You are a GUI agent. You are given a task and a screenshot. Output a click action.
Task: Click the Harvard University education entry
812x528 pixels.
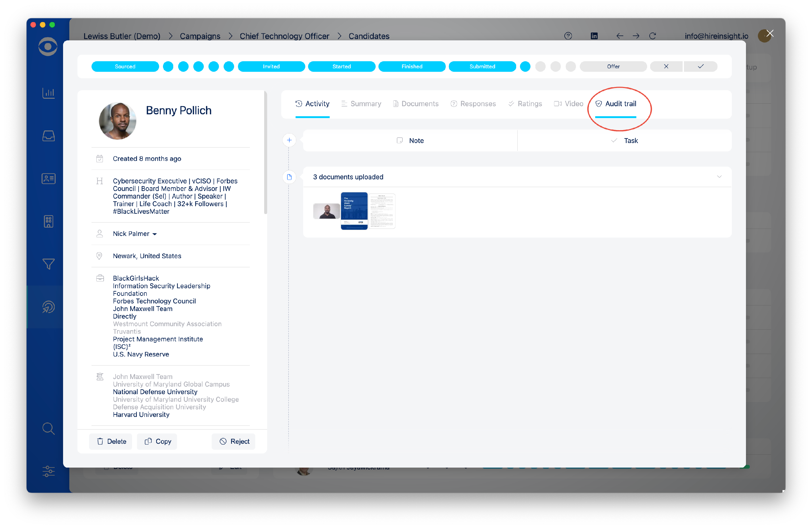[141, 414]
